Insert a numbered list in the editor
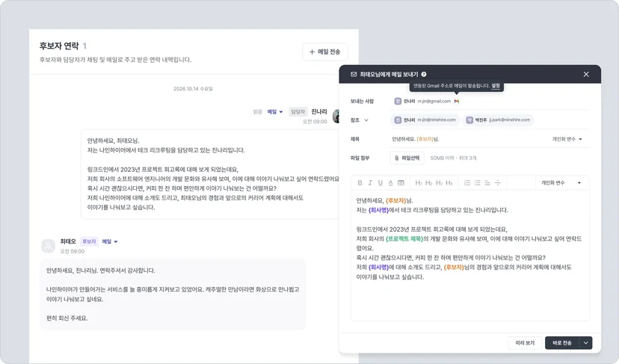This screenshot has height=364, width=619. tap(467, 183)
